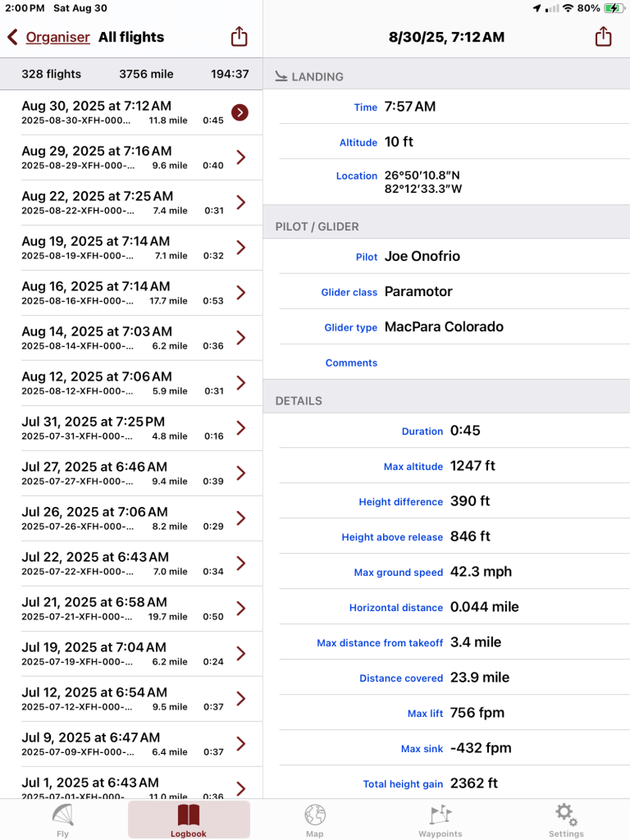Tap selected Aug 30 flight disclosure arrow

pos(240,112)
